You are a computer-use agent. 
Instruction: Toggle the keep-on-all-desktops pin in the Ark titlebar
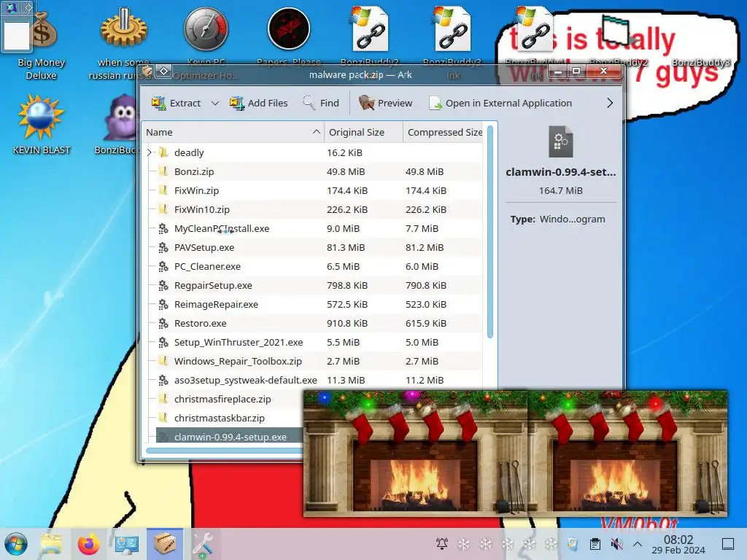coord(163,71)
